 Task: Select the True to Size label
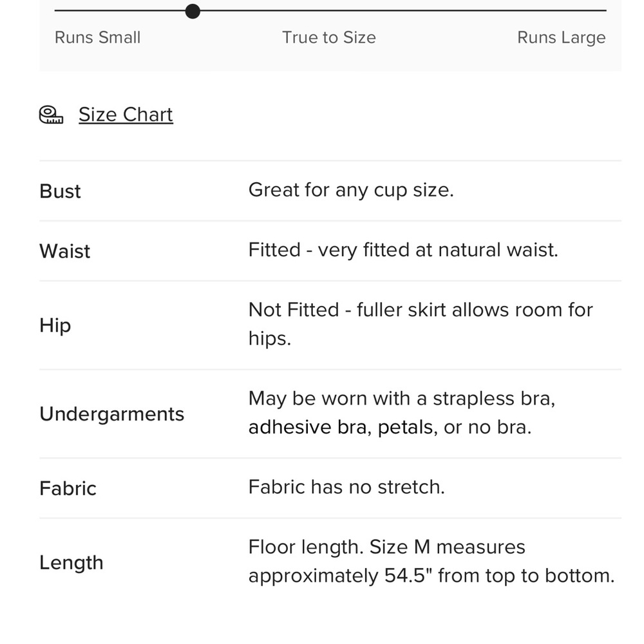click(x=329, y=37)
